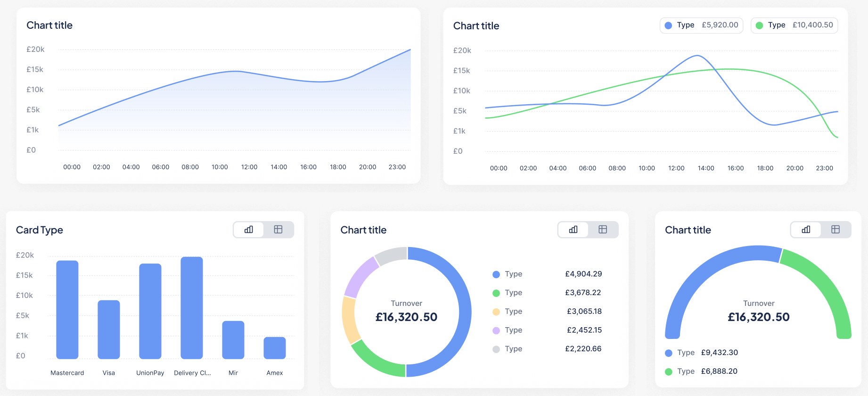
Task: Click the £4,904.29 value in donut legend
Action: [583, 274]
